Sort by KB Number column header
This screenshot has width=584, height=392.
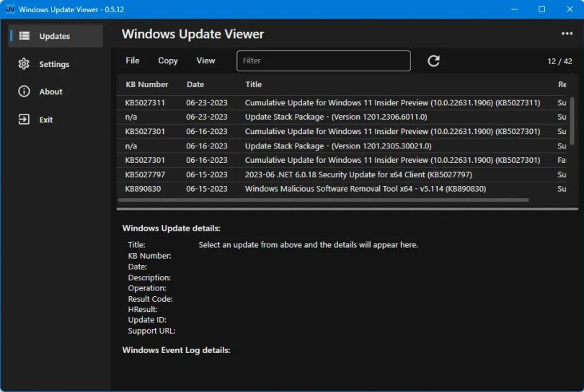click(x=147, y=84)
